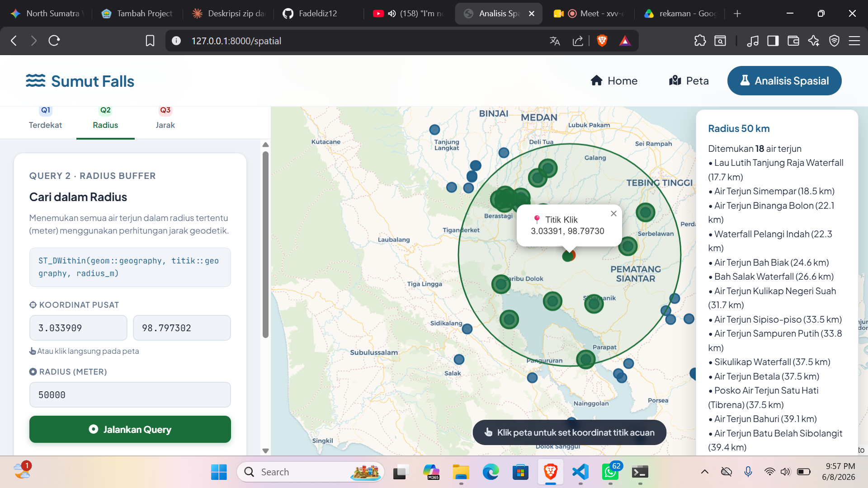The height and width of the screenshot is (488, 868).
Task: Open the Brave Wallet icon
Action: [793, 41]
